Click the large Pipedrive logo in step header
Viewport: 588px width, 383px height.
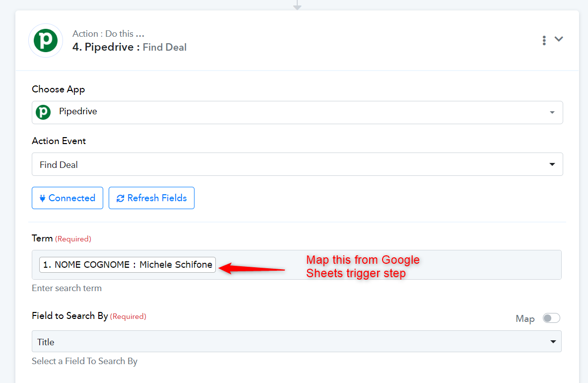click(x=46, y=41)
